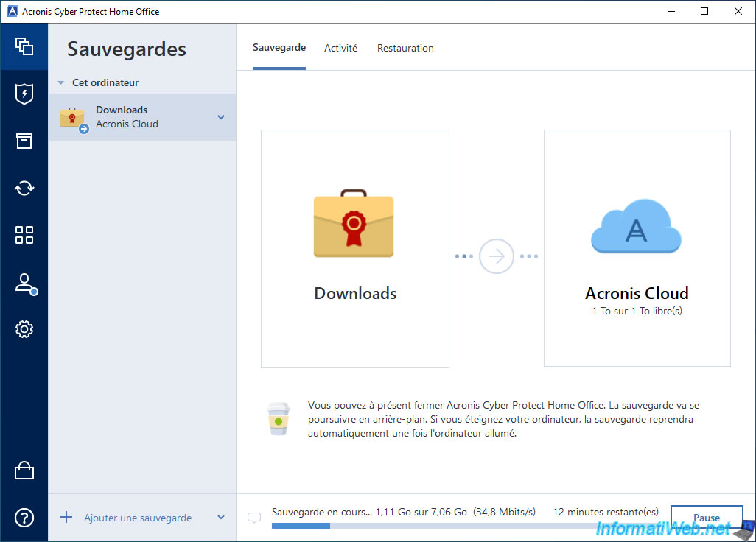Viewport: 756px width, 542px height.
Task: Minimize the Acronis window
Action: pos(671,11)
